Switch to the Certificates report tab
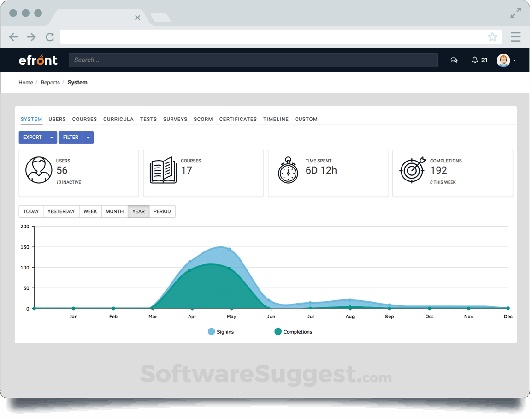 (x=238, y=119)
